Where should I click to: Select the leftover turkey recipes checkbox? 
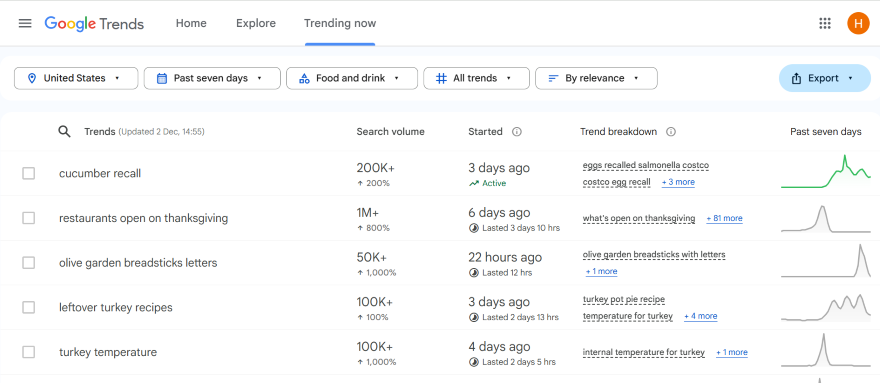[29, 307]
